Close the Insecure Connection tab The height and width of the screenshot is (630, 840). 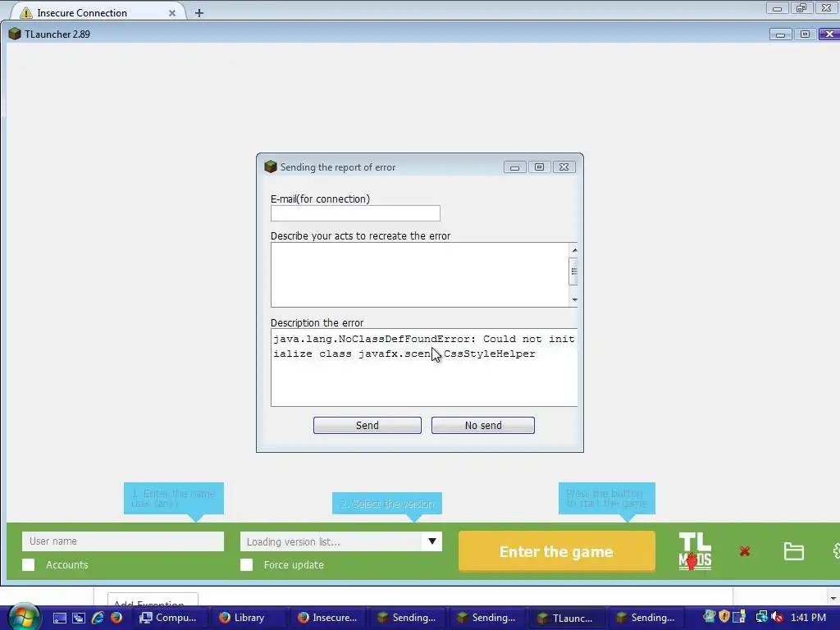click(172, 13)
